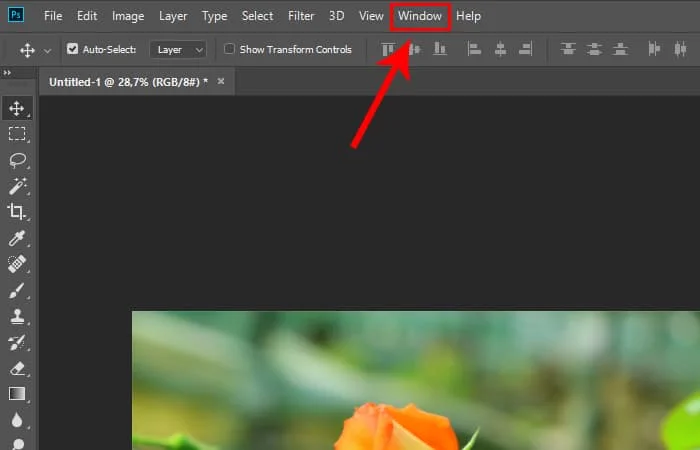
Task: Open the Help menu
Action: click(x=469, y=17)
